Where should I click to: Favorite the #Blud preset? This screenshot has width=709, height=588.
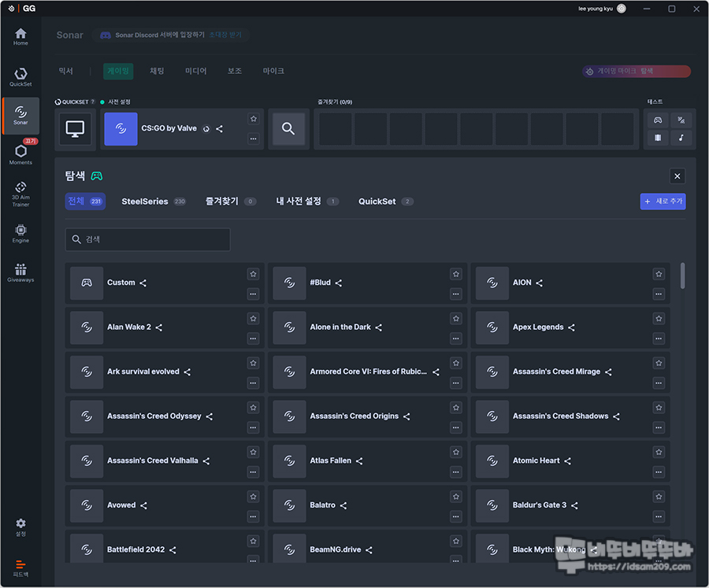(456, 274)
